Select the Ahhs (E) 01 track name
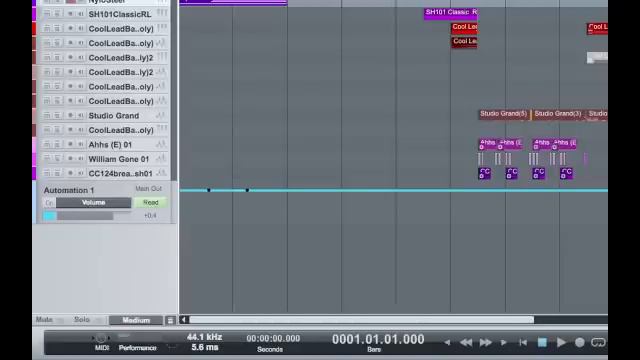The image size is (640, 360). [110, 144]
